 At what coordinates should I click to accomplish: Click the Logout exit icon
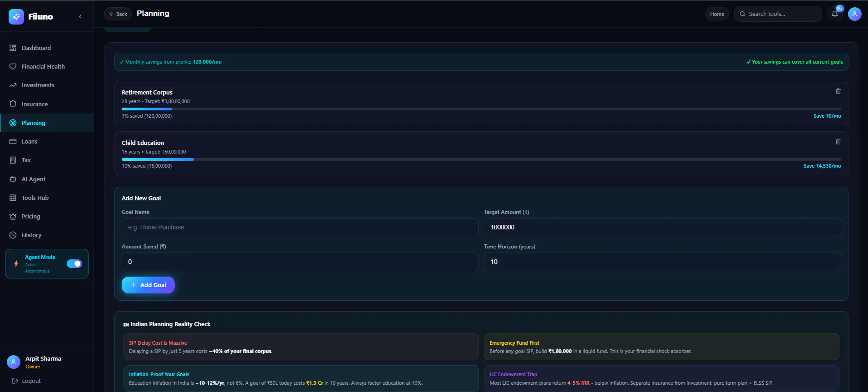pyautogui.click(x=15, y=381)
